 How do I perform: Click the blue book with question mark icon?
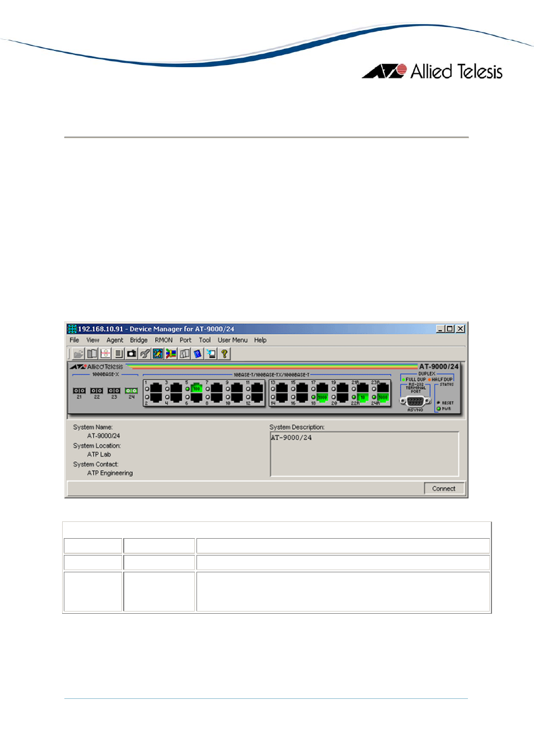click(x=198, y=353)
